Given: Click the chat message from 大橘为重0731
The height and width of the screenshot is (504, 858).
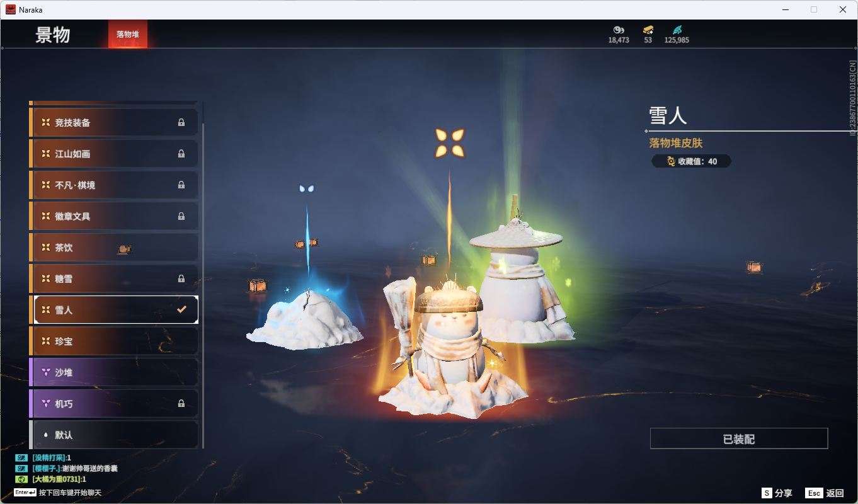Looking at the screenshot, I should coord(59,479).
